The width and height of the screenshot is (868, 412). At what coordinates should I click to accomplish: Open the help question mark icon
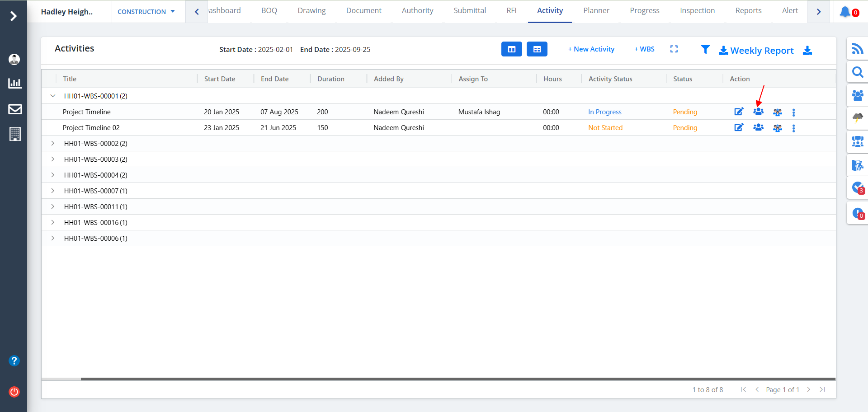[14, 360]
